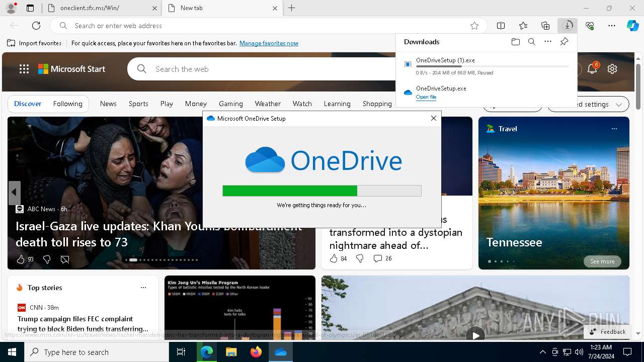This screenshot has width=644, height=362.
Task: Pin the Downloads panel
Action: (x=564, y=42)
